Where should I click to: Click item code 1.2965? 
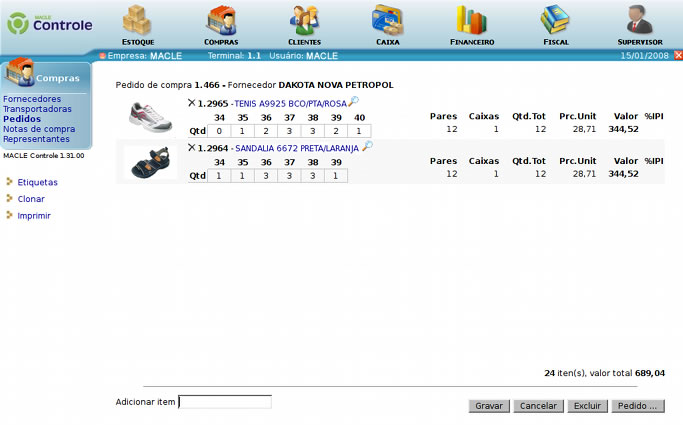213,104
